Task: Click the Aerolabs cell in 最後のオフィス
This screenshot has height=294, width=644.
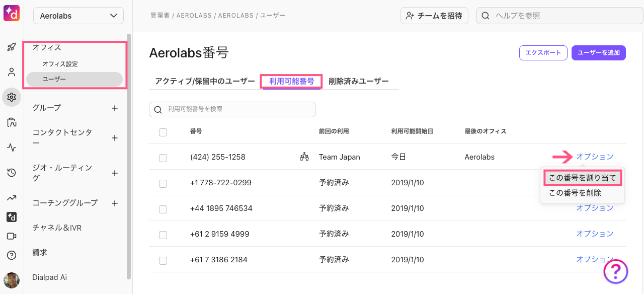Action: 479,157
